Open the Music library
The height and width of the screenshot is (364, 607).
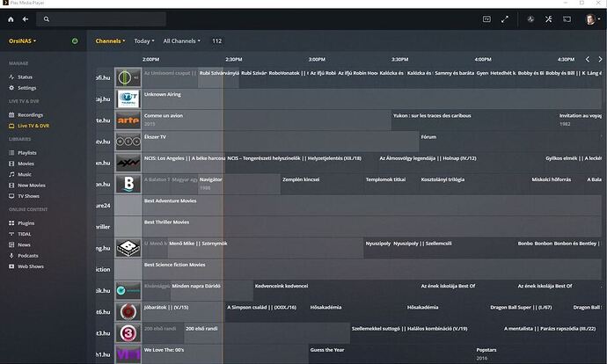point(25,174)
